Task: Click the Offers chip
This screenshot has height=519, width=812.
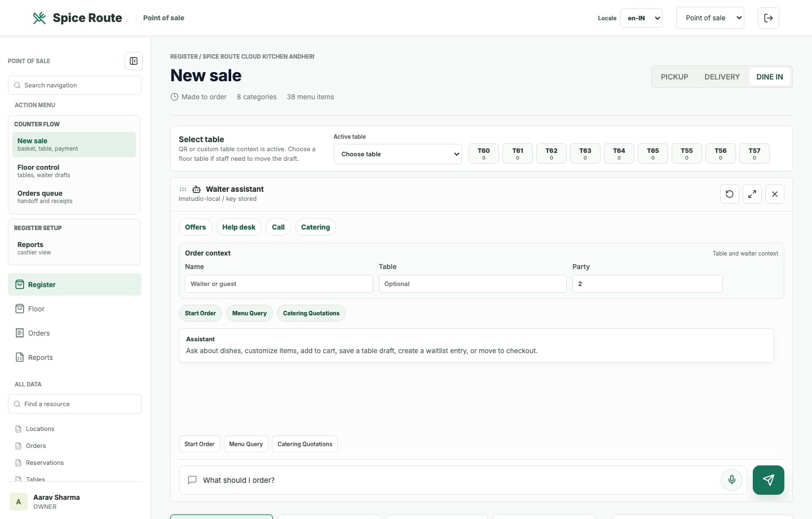Action: pyautogui.click(x=195, y=227)
